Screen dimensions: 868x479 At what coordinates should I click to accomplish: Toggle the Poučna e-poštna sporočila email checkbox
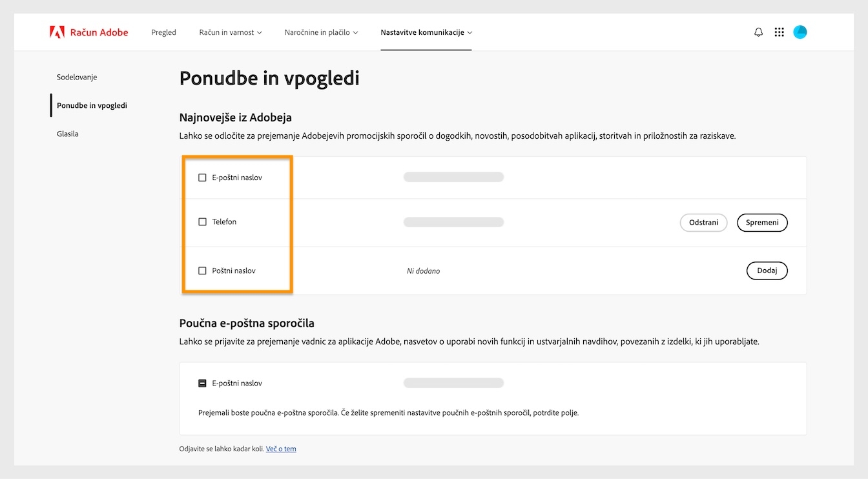point(202,383)
